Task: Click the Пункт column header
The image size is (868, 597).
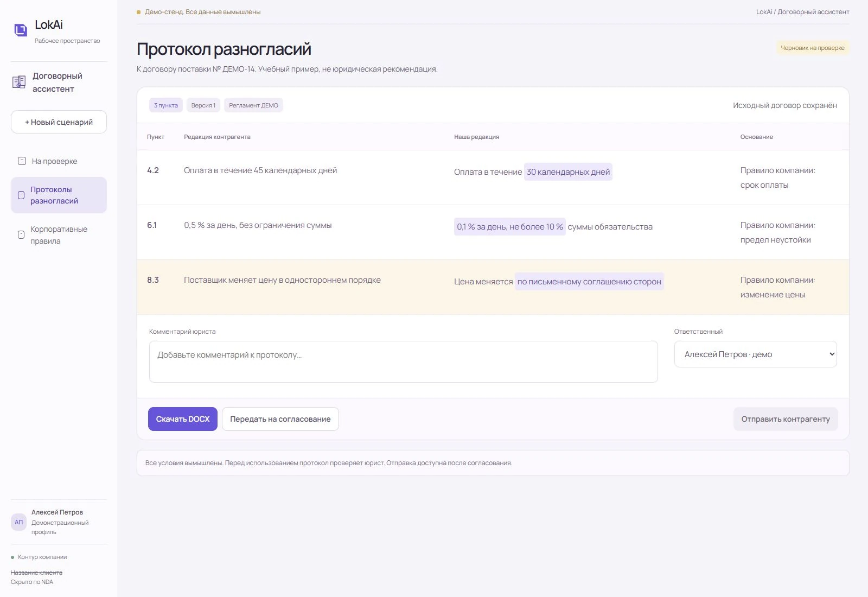Action: [156, 137]
